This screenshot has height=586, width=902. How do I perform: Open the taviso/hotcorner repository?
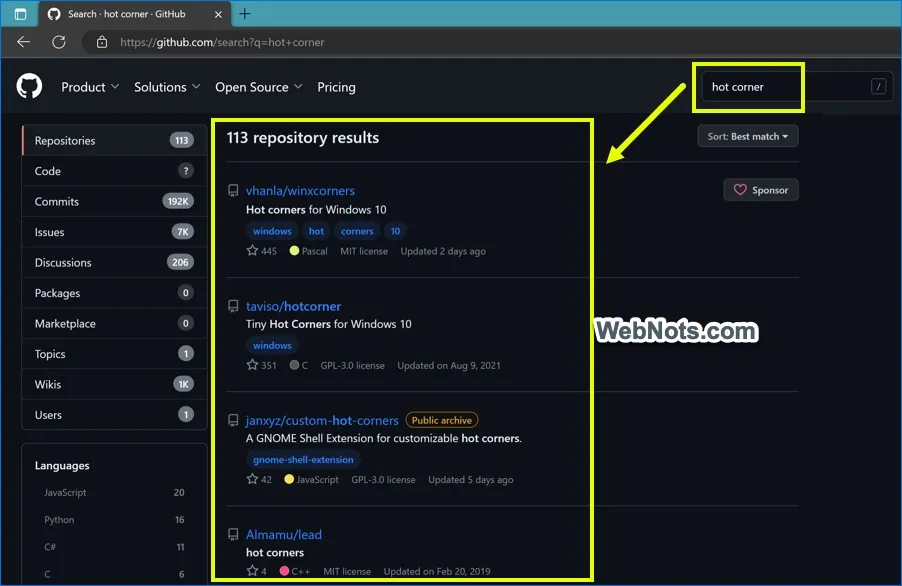coord(293,306)
